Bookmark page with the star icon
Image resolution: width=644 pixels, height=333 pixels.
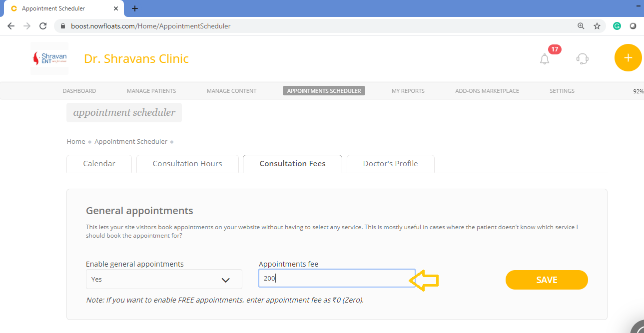click(x=597, y=26)
